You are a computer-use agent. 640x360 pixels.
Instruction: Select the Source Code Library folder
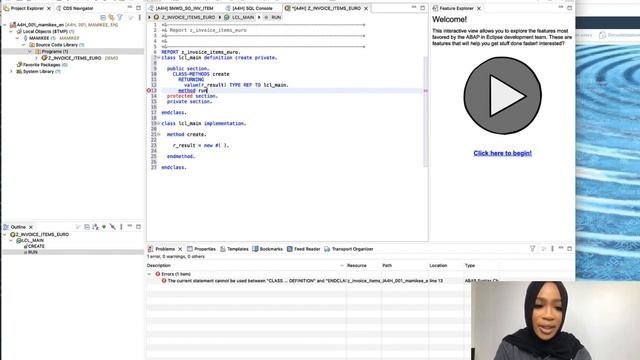[x=56, y=45]
